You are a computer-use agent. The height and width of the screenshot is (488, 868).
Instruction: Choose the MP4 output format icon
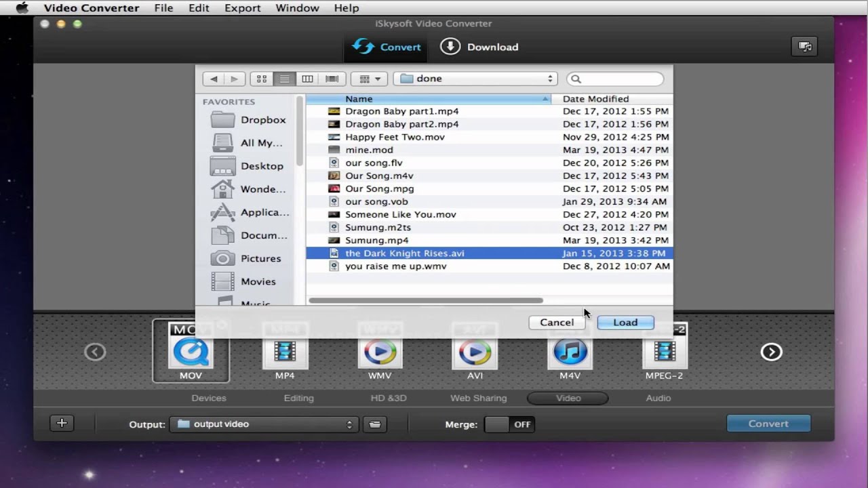285,351
